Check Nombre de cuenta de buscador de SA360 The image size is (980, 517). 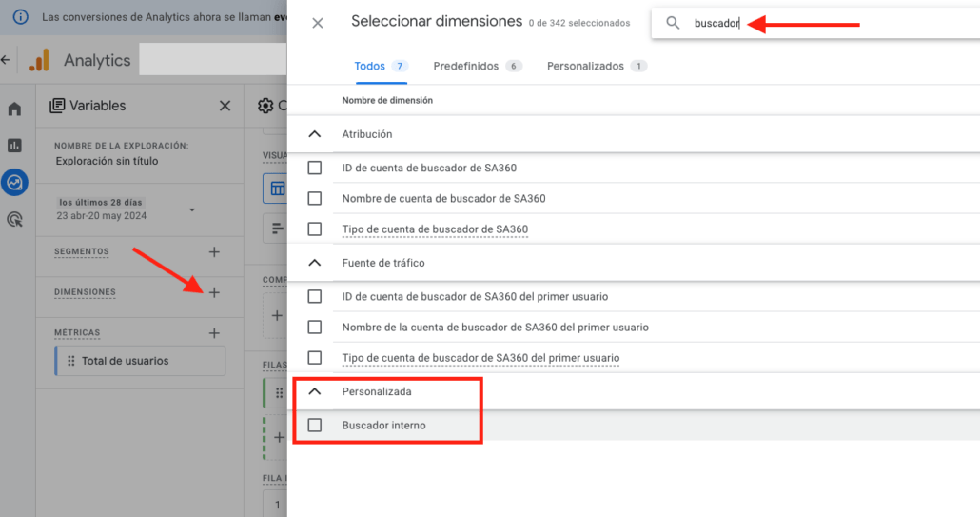(x=314, y=198)
